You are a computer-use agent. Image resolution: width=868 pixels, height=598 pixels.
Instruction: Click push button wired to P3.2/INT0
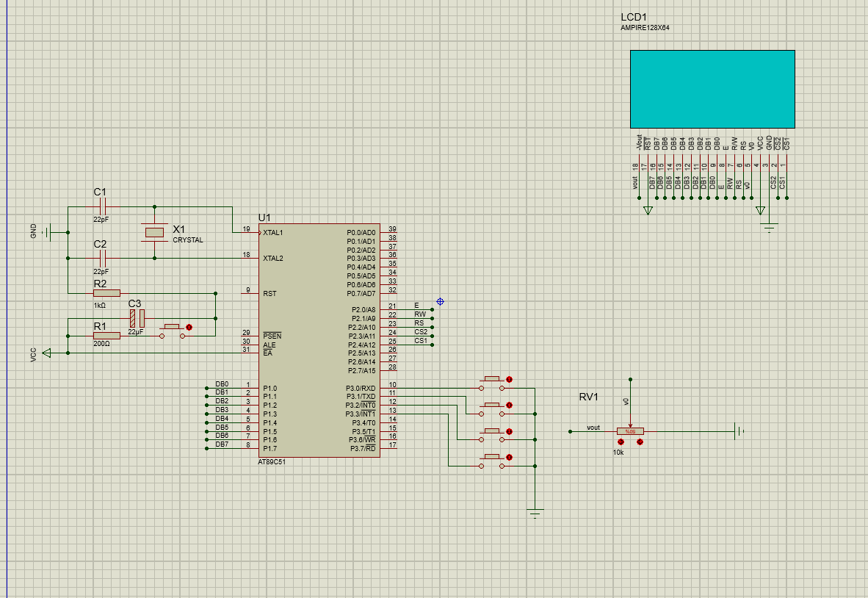pyautogui.click(x=492, y=435)
